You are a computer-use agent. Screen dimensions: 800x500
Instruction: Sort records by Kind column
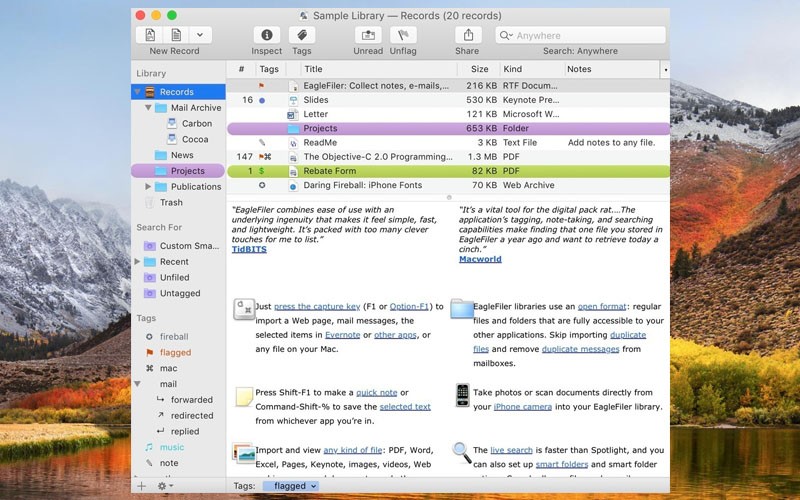pyautogui.click(x=532, y=69)
